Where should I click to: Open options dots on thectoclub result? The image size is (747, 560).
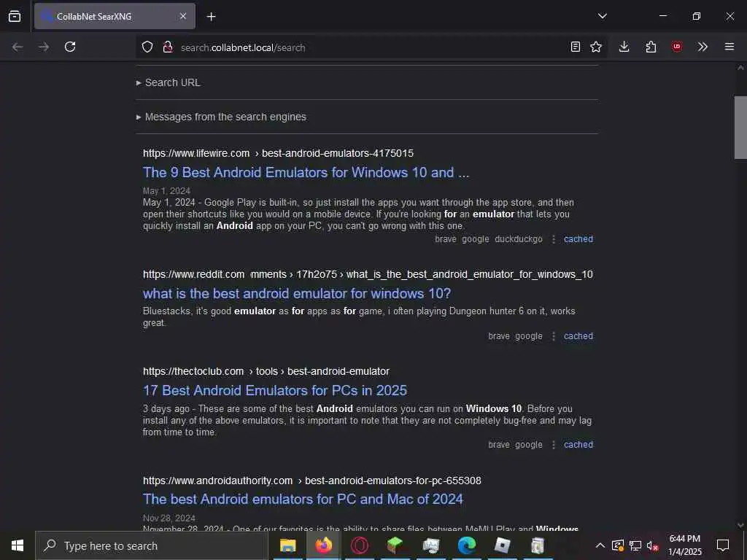click(x=553, y=445)
